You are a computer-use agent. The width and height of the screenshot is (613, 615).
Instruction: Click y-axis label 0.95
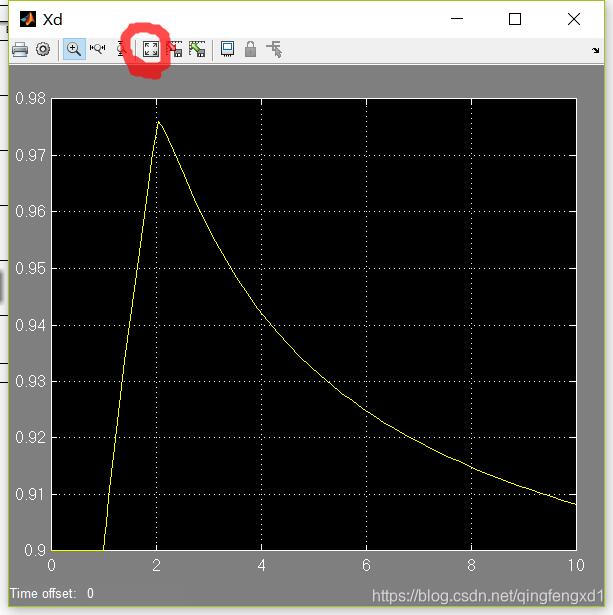pyautogui.click(x=31, y=269)
